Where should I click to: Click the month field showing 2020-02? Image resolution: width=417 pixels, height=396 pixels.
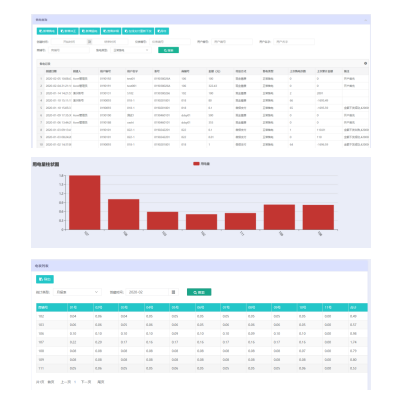click(x=147, y=292)
